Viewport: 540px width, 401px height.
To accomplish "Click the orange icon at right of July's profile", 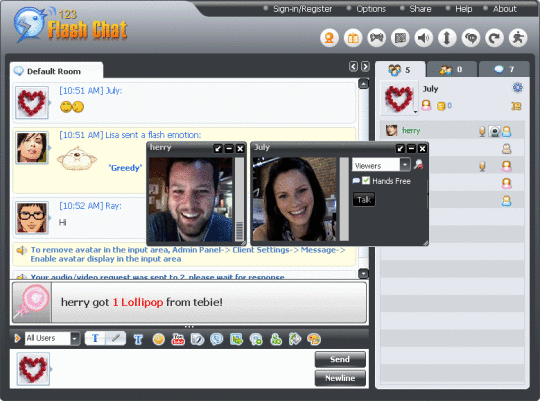I will (516, 106).
